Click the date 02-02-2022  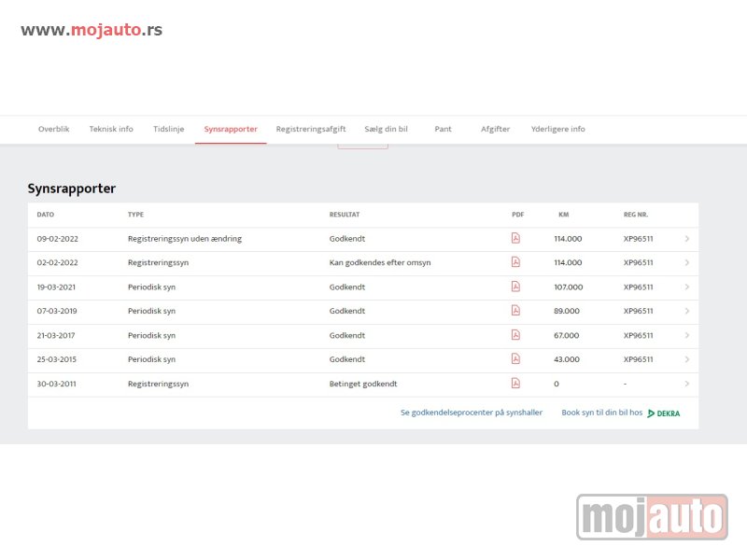click(57, 262)
